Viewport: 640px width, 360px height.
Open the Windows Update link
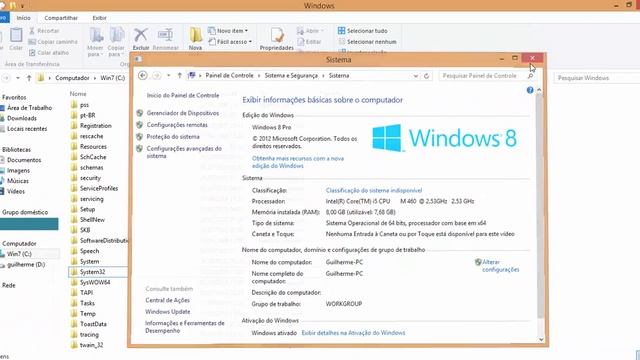click(168, 312)
